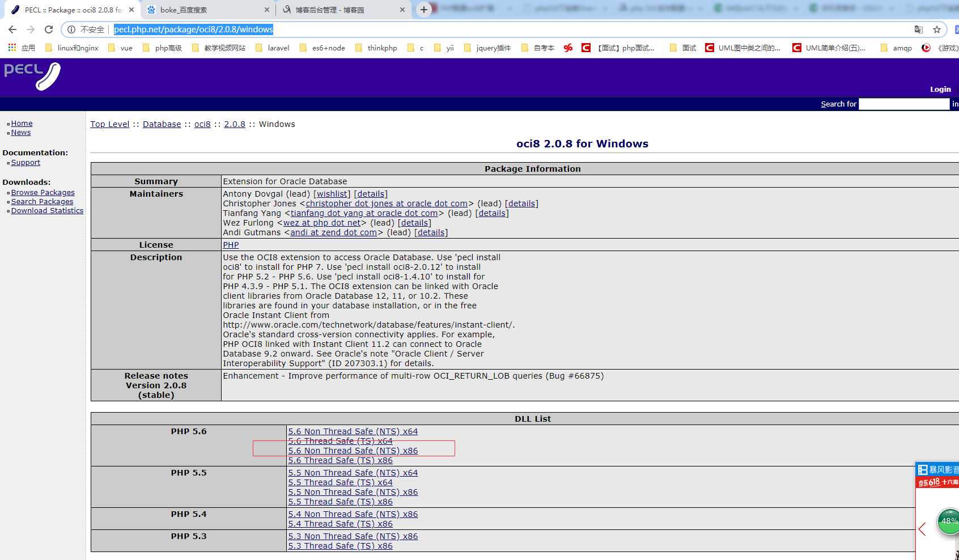Screen dimensions: 959x560
Task: Open Tianfang Yang email link
Action: tap(364, 213)
